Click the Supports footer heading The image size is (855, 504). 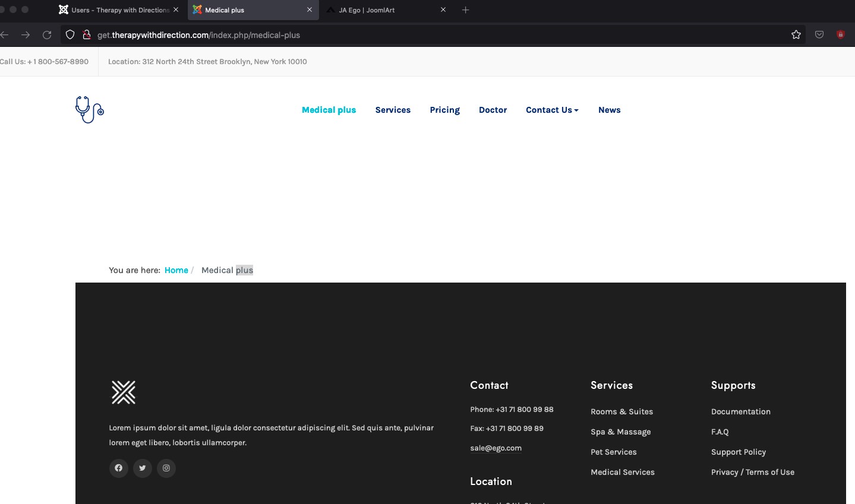733,385
